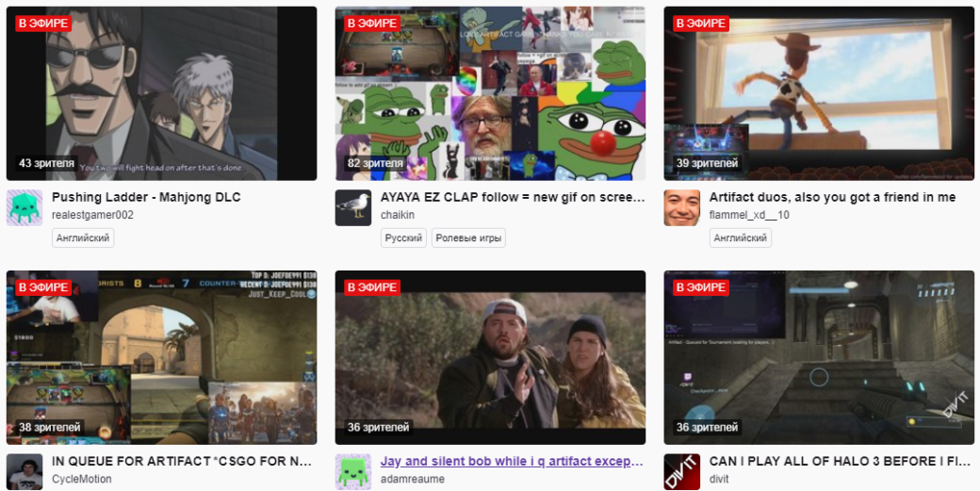
Task: Open the 'Artifact duos, also you got a friend' title
Action: pos(832,197)
